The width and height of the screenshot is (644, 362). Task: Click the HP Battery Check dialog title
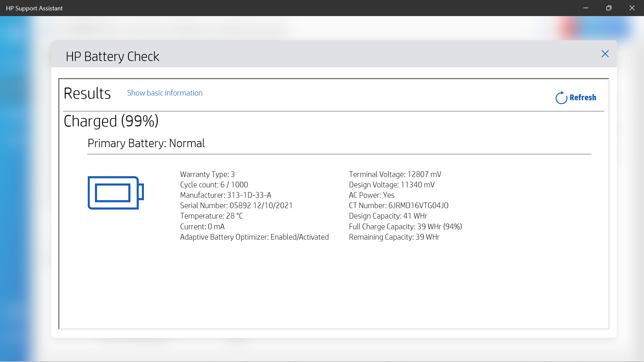click(x=112, y=57)
